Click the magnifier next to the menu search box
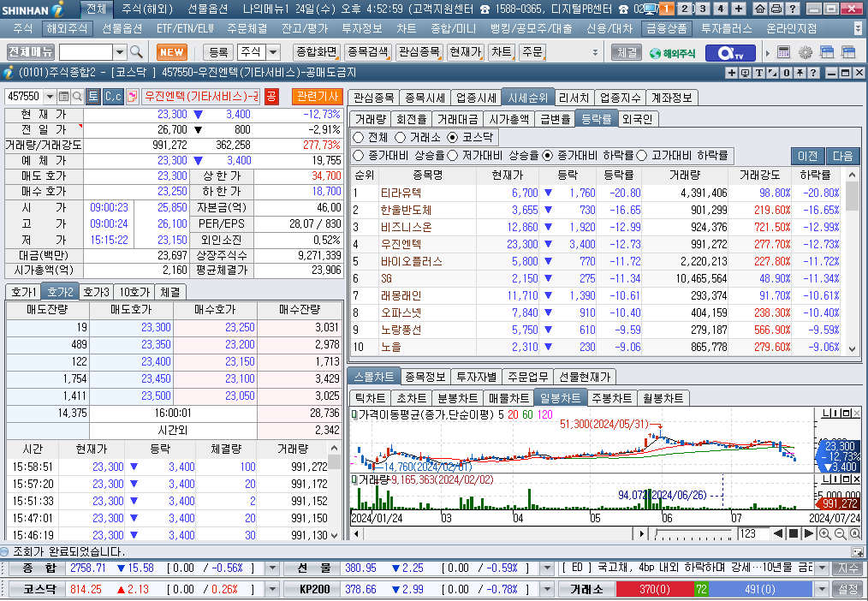The width and height of the screenshot is (868, 601). [136, 52]
